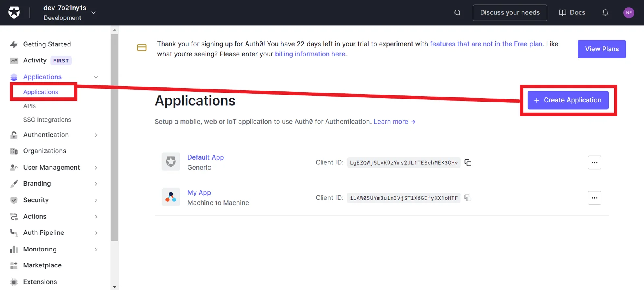Expand the Auth Pipeline section chevron
Viewport: 644px width, 290px height.
96,233
